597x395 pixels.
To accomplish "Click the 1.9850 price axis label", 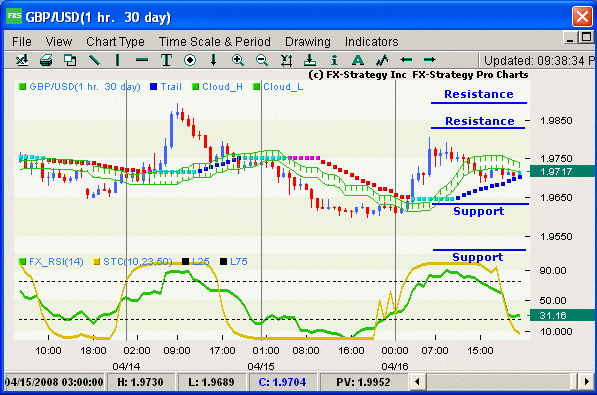I will [x=556, y=121].
